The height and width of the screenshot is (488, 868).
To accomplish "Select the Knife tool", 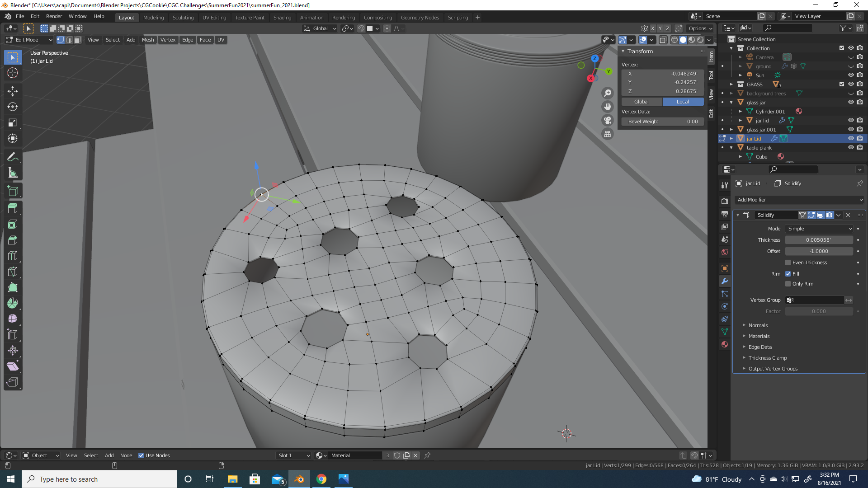I will pos(13,272).
